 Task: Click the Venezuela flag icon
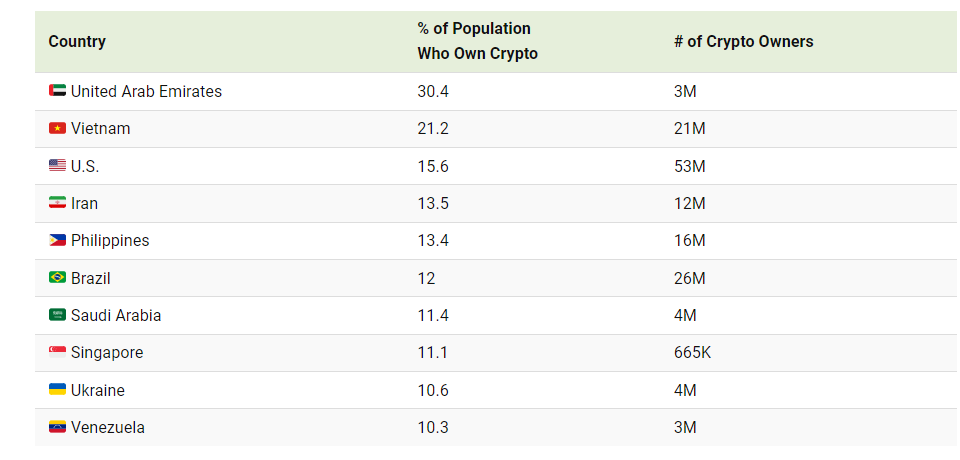coord(57,427)
